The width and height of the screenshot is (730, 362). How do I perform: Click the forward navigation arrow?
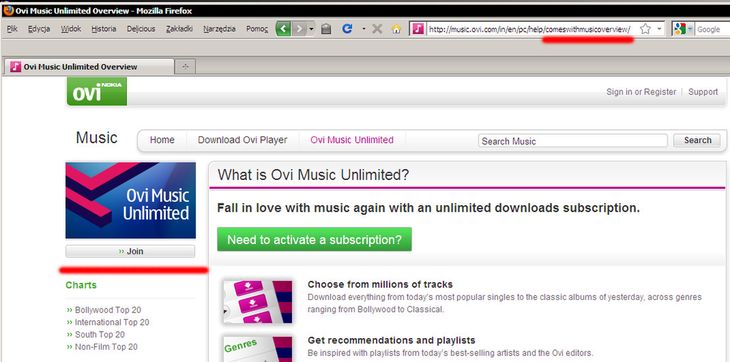tap(299, 29)
